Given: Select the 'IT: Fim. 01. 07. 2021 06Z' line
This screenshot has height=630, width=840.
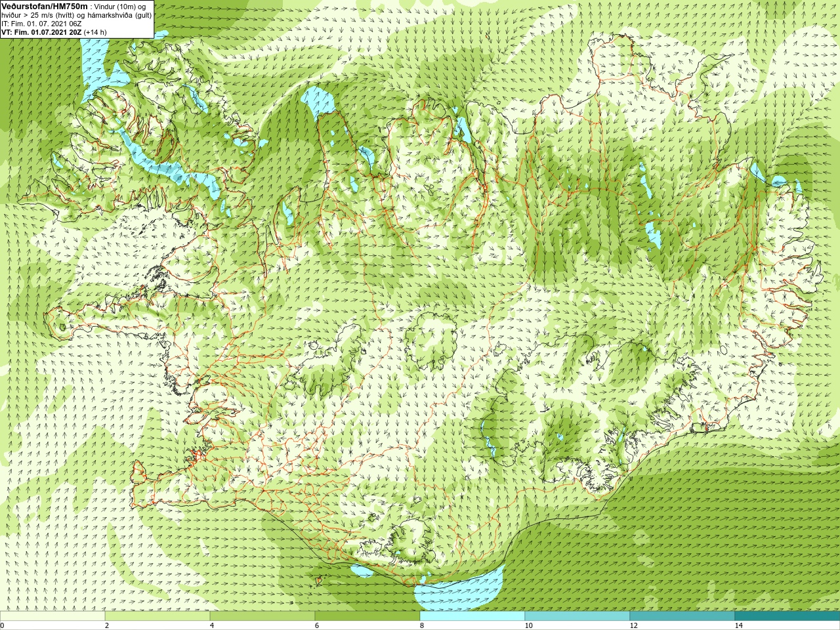Looking at the screenshot, I should click(41, 24).
